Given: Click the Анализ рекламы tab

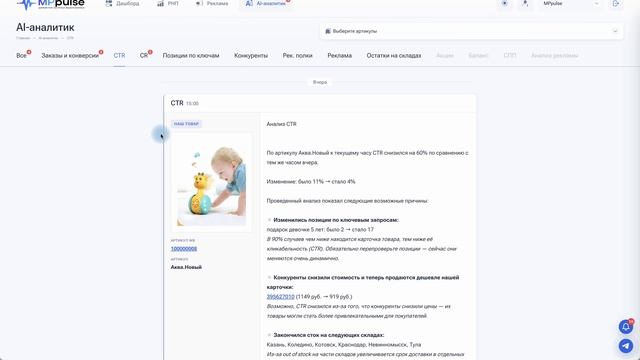Looking at the screenshot, I should click(554, 56).
